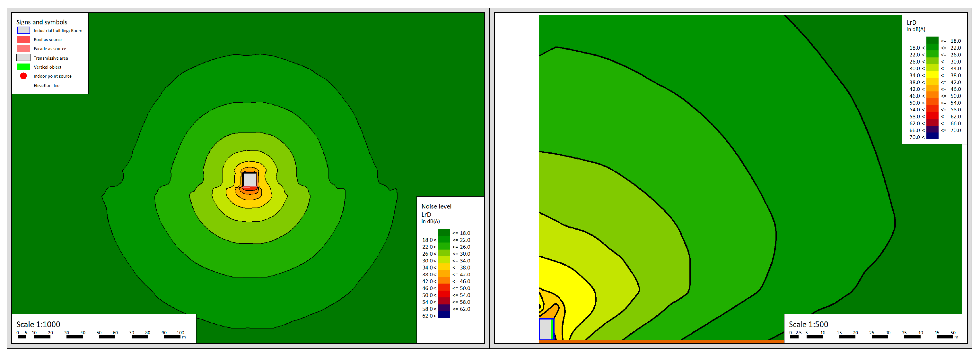This screenshot has height=358, width=980.
Task: Click the Facade as source legend symbol
Action: [x=23, y=49]
